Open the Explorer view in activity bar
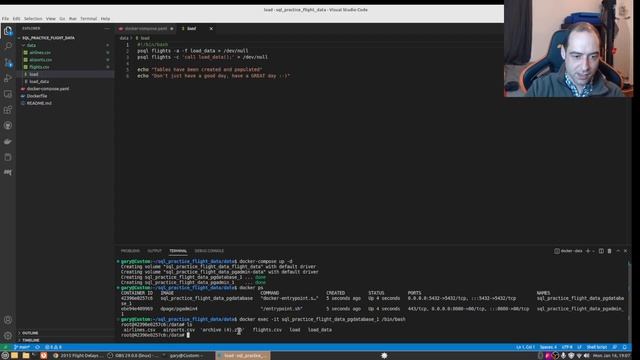Image resolution: width=640 pixels, height=360 pixels. coord(8,31)
